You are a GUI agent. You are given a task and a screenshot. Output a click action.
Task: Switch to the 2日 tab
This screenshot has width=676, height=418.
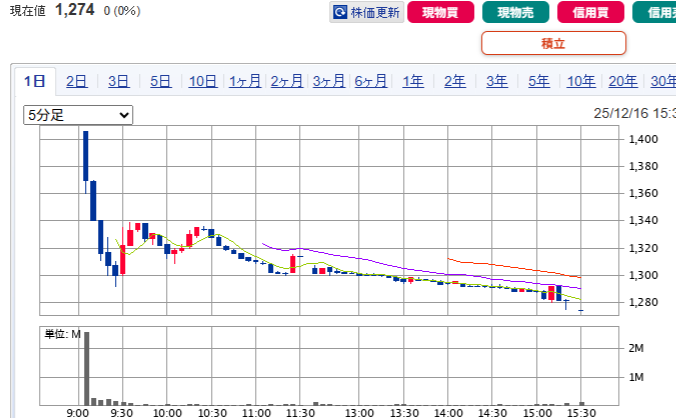click(x=77, y=82)
